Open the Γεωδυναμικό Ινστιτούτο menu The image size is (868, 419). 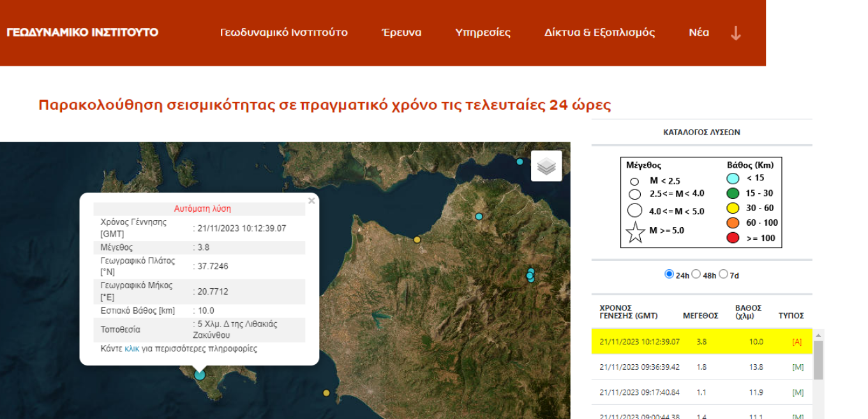click(x=283, y=33)
